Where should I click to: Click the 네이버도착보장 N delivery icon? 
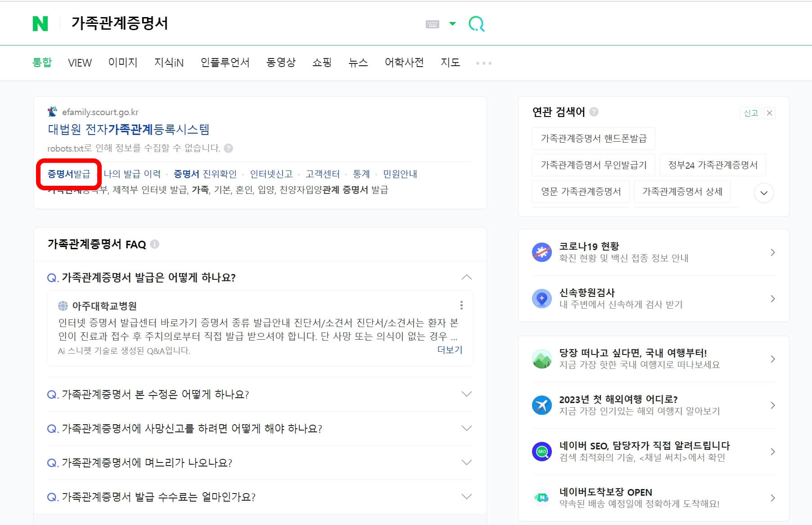click(542, 498)
